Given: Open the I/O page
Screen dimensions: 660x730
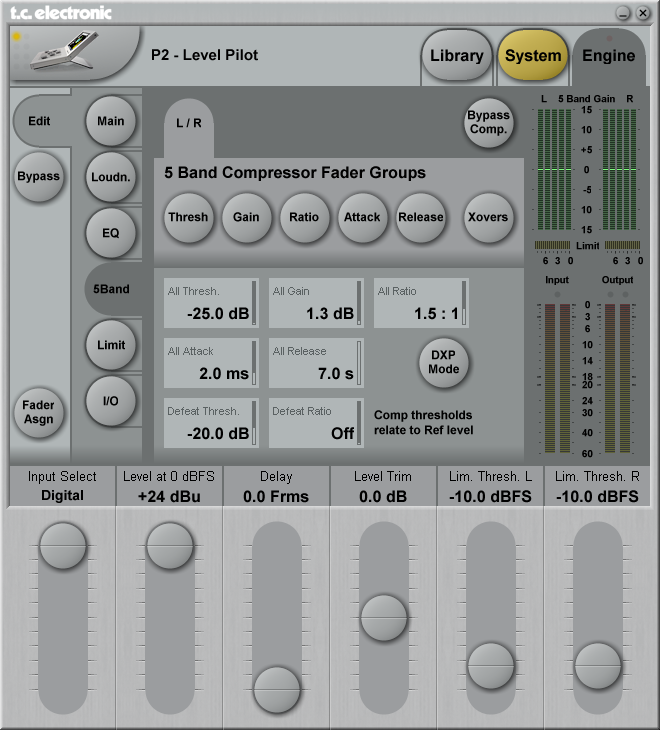Looking at the screenshot, I should [111, 401].
